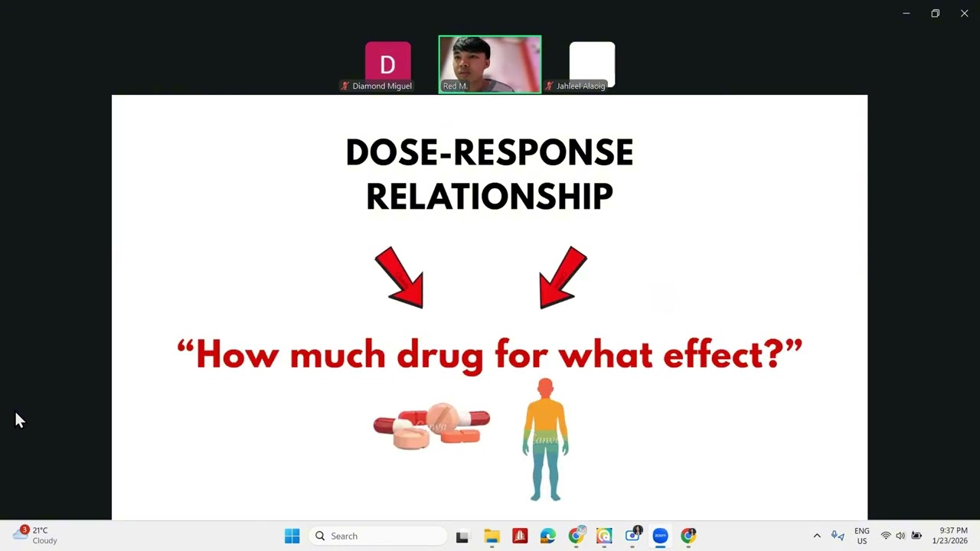Click Jahleel Alaoig's muted microphone icon
Screen dimensions: 980x551
point(549,86)
